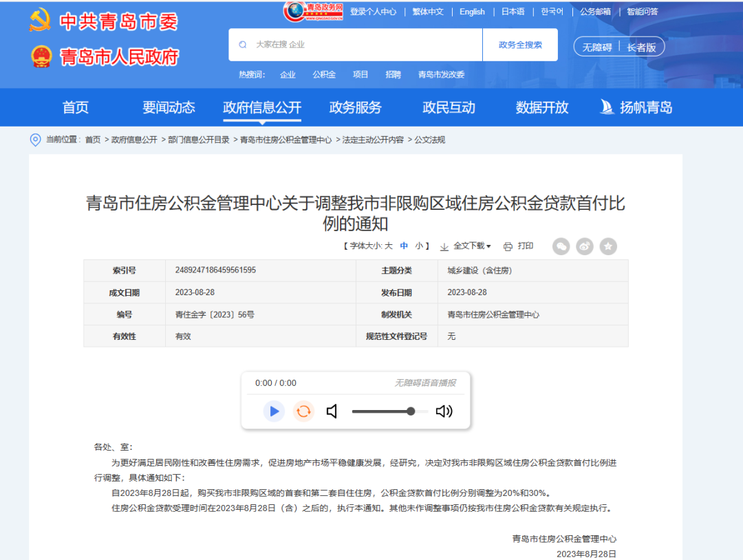Click the search magnifier icon

coord(243,45)
